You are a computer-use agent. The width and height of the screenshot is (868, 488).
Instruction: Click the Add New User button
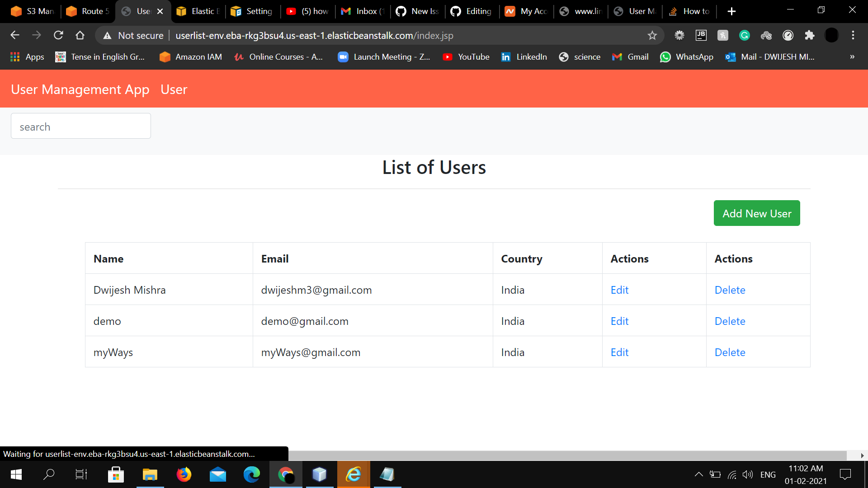point(757,213)
